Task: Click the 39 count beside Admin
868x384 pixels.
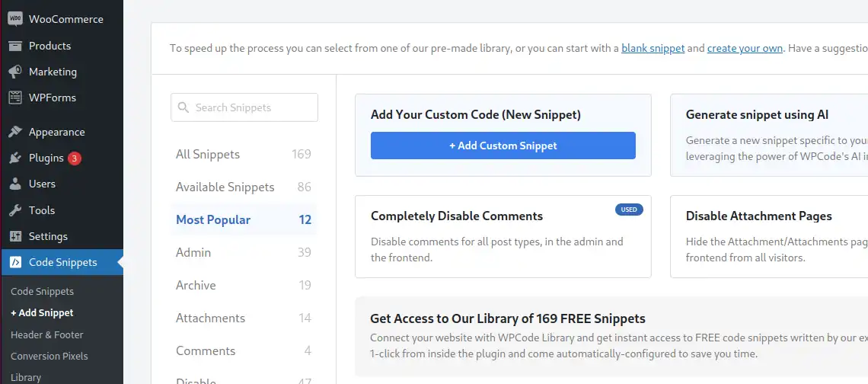Action: tap(305, 252)
